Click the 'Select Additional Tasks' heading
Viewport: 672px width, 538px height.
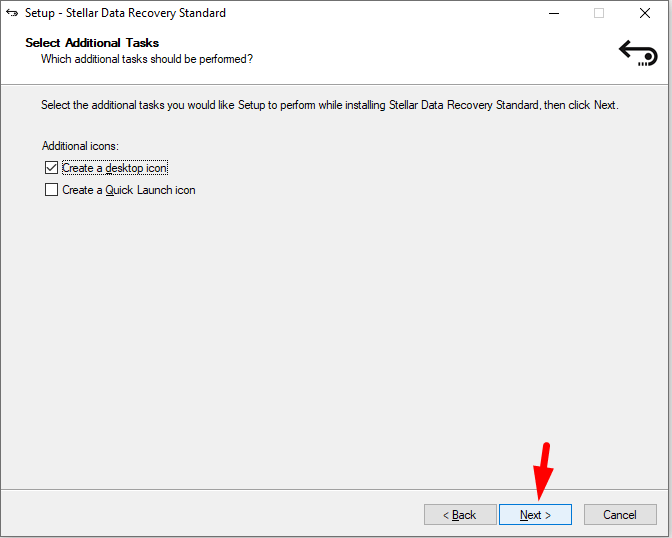(92, 43)
